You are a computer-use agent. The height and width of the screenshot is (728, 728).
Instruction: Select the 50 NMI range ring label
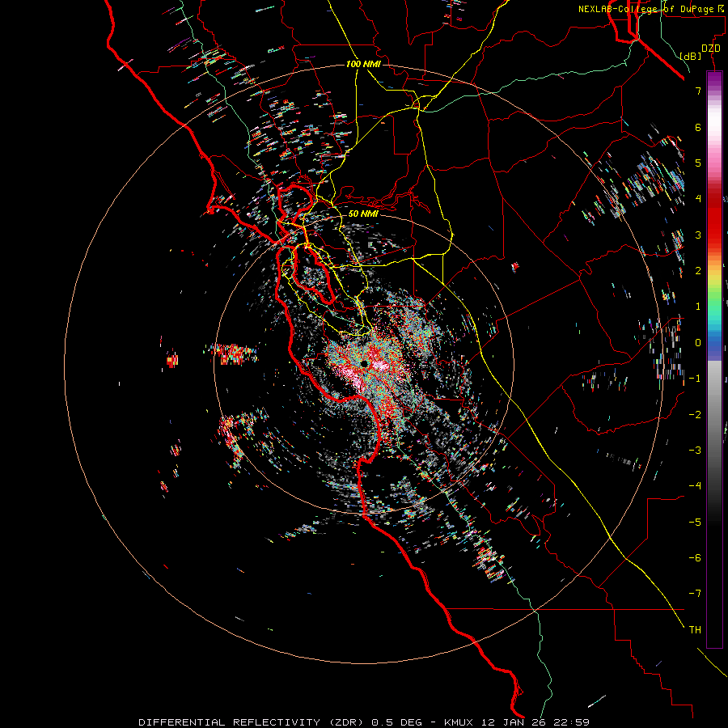[x=363, y=214]
